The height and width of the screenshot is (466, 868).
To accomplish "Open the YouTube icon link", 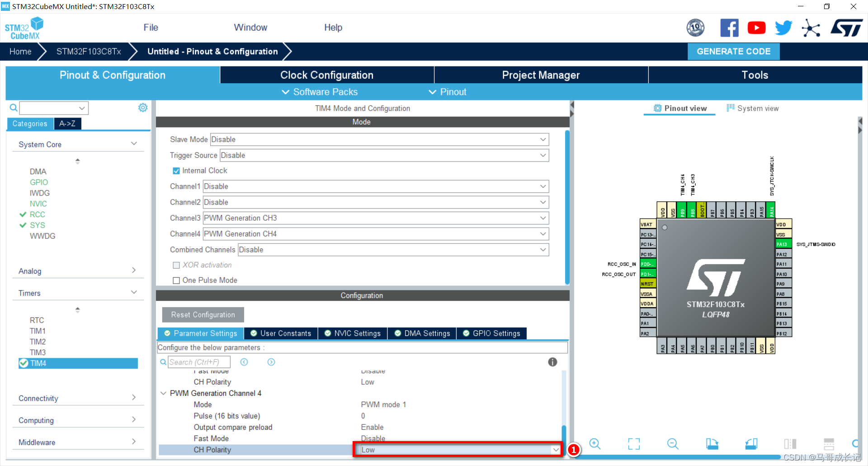I will [756, 28].
